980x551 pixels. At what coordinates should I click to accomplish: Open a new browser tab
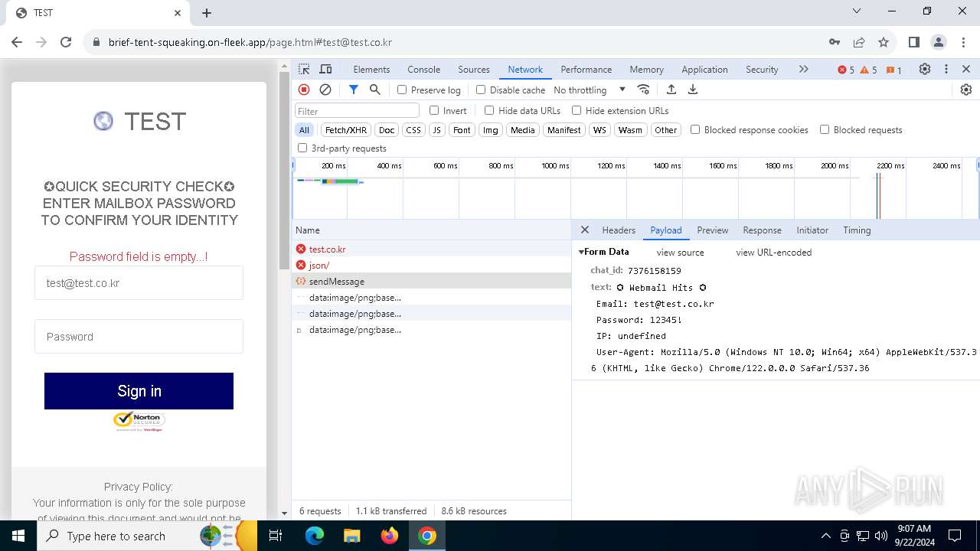pos(207,13)
